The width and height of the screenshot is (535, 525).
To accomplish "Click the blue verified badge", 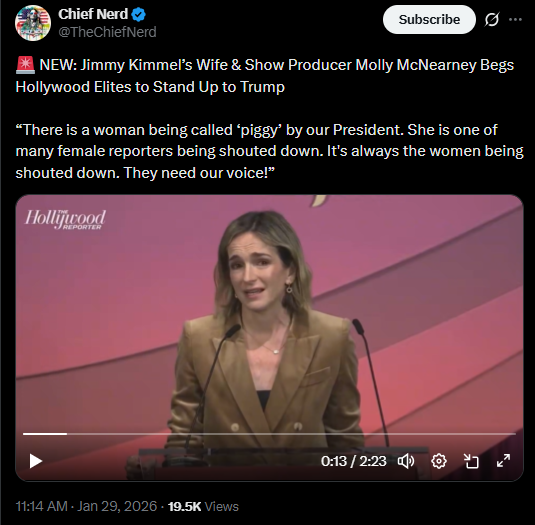I will click(139, 14).
